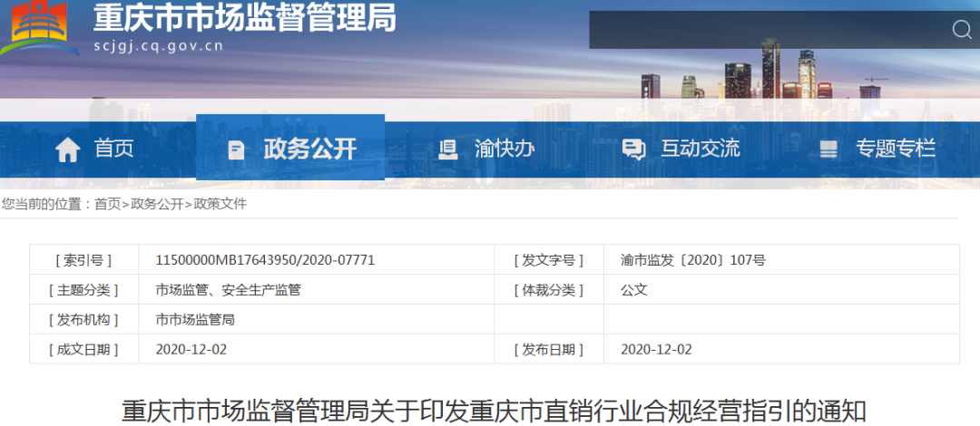Image resolution: width=980 pixels, height=426 pixels.
Task: Select the 成文日期 value 2020-12-02
Action: click(191, 350)
